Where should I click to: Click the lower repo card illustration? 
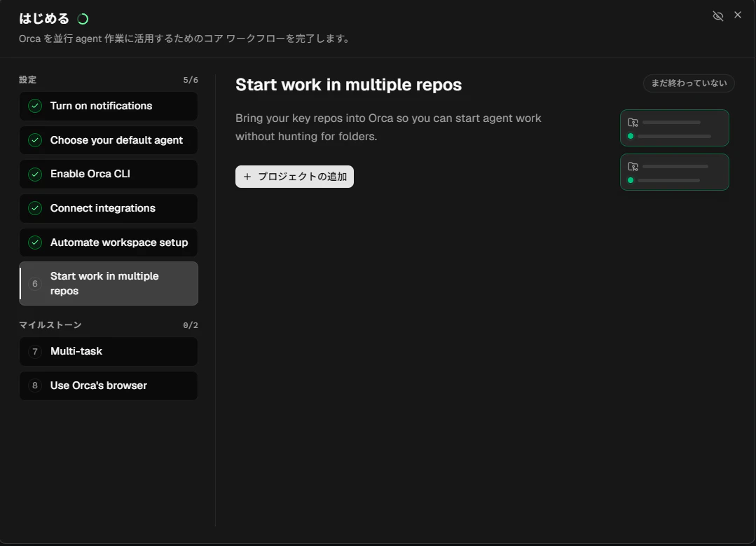click(x=675, y=172)
